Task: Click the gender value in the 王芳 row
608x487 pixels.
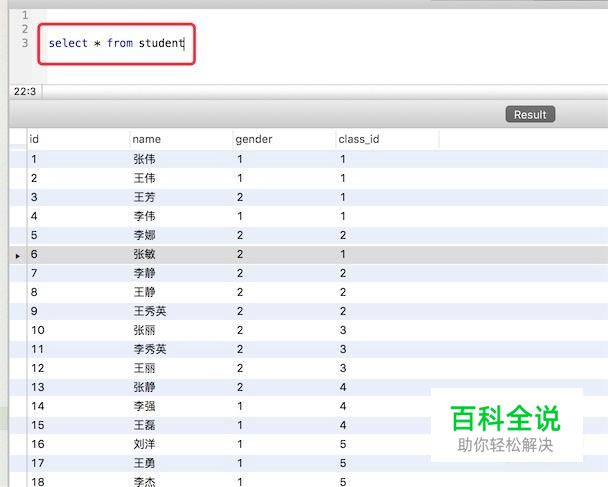Action: click(240, 197)
